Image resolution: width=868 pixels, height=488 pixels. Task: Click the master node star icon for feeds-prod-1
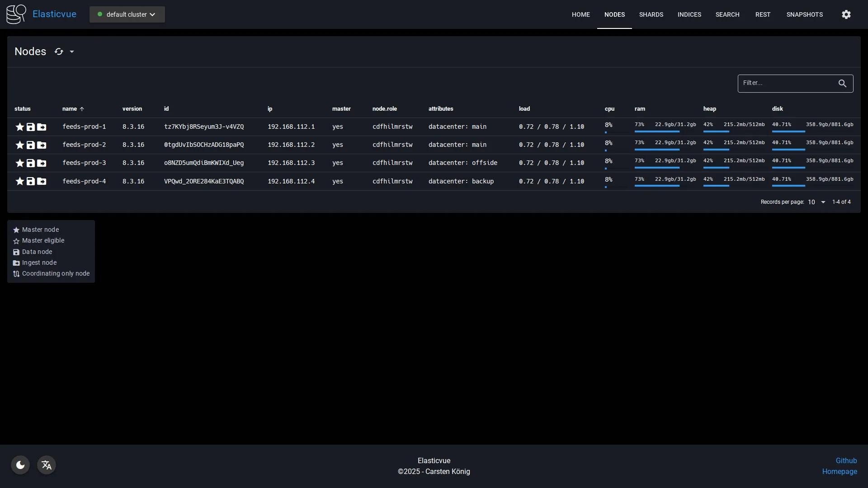tap(19, 127)
